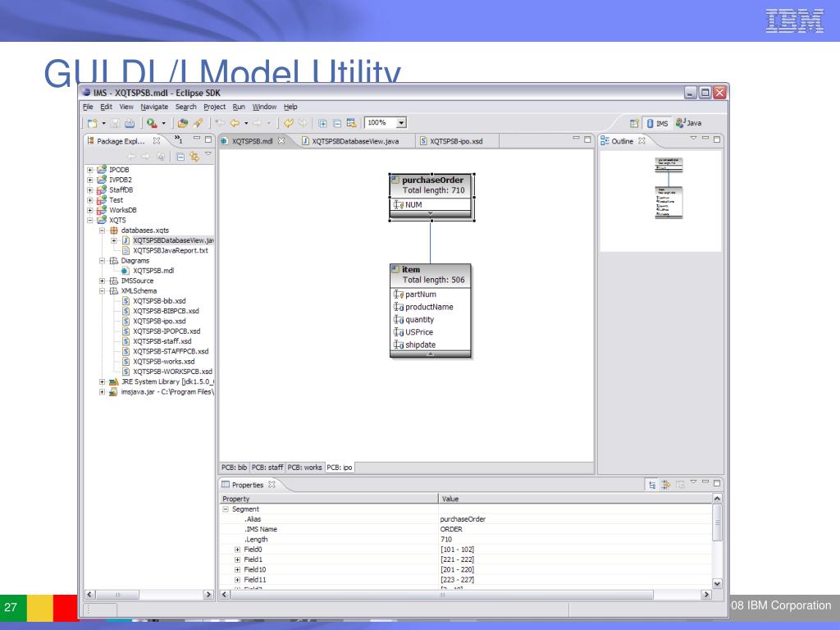Click the Search flashlight toolbar icon
The image size is (840, 630).
tap(198, 123)
